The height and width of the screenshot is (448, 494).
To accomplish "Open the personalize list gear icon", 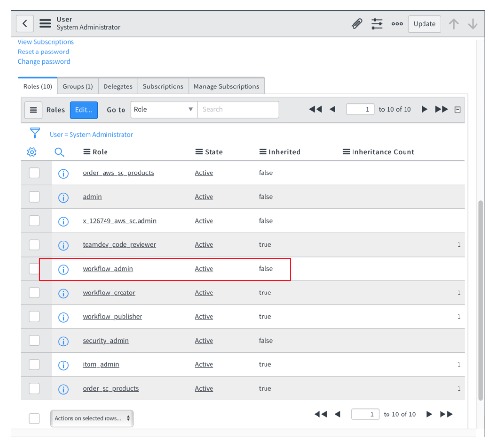I will (x=32, y=152).
